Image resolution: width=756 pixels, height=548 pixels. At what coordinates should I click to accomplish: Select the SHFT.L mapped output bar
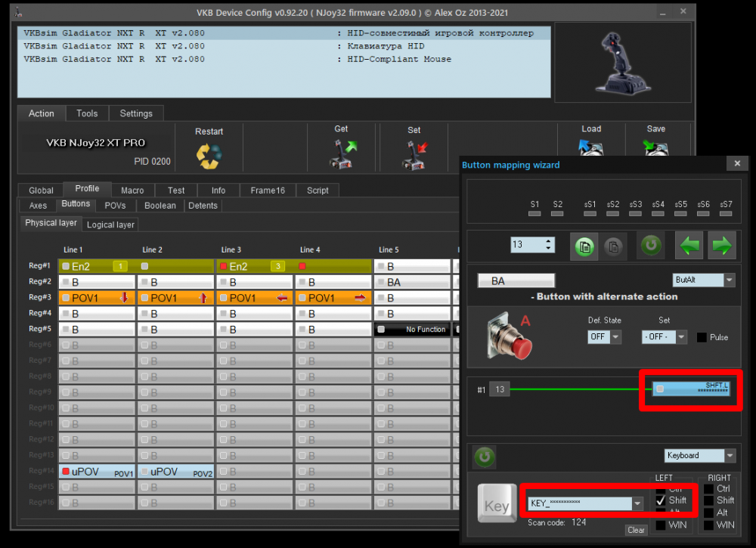692,389
